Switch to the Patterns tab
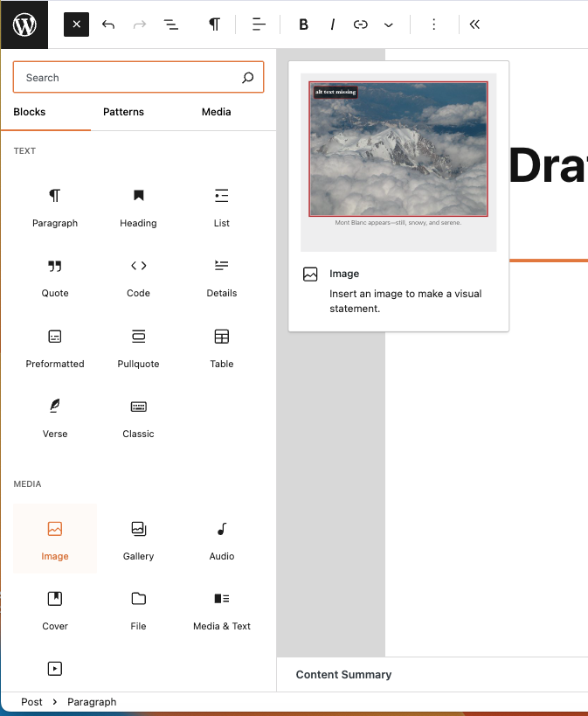The width and height of the screenshot is (588, 716). pos(123,112)
